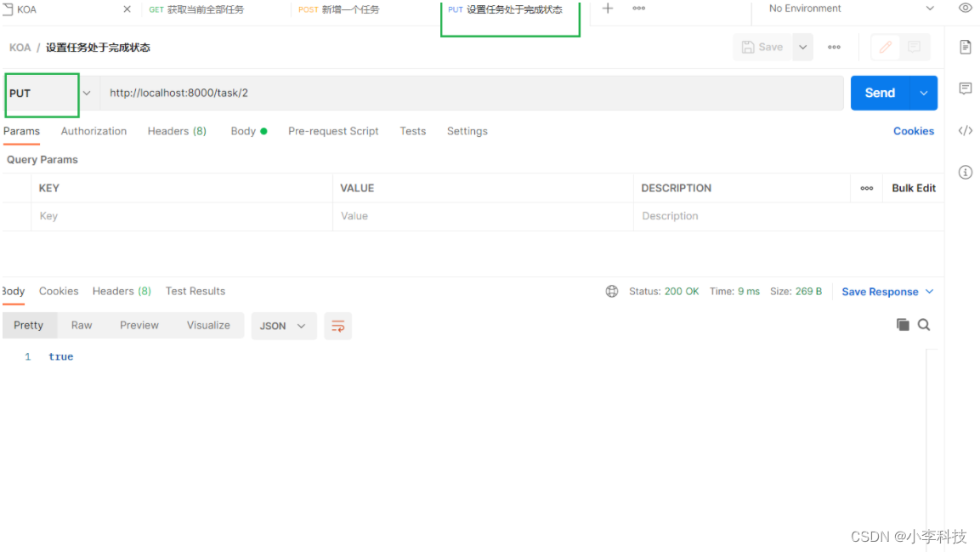Viewport: 980px width, 552px height.
Task: Search the response with magnifier icon
Action: pos(924,325)
